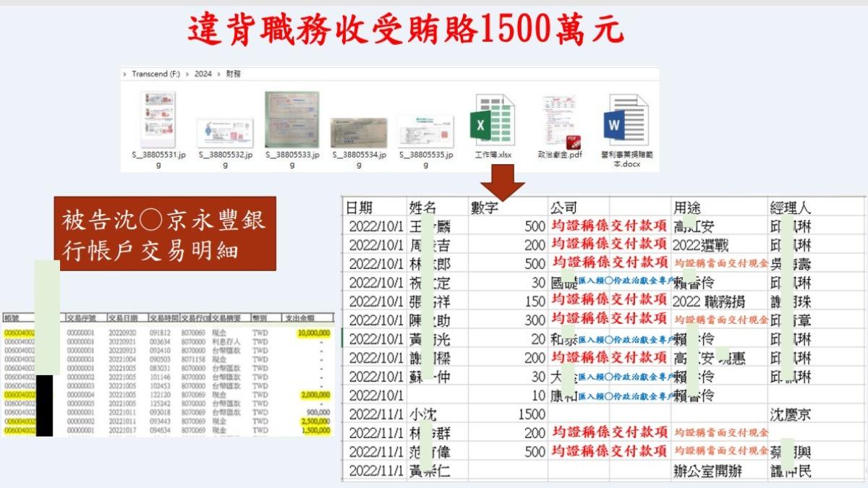Image resolution: width=868 pixels, height=488 pixels.
Task: Select the 姓名 column header
Action: [x=423, y=208]
